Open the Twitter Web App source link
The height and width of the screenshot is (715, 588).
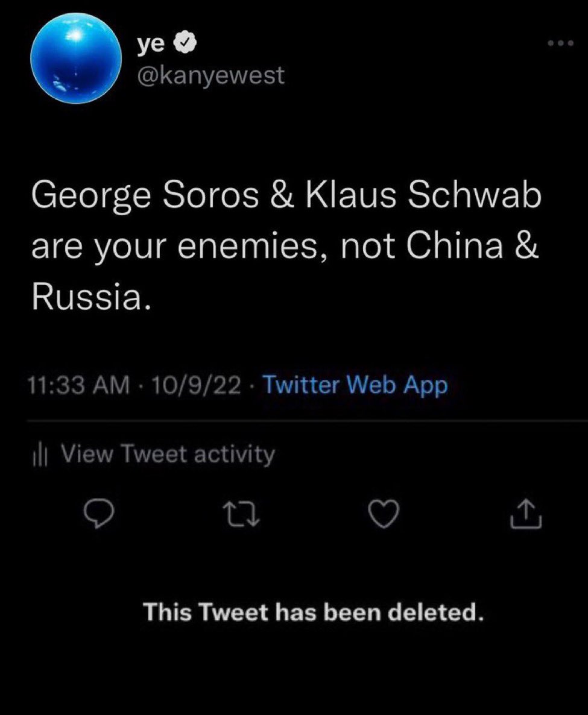coord(356,385)
